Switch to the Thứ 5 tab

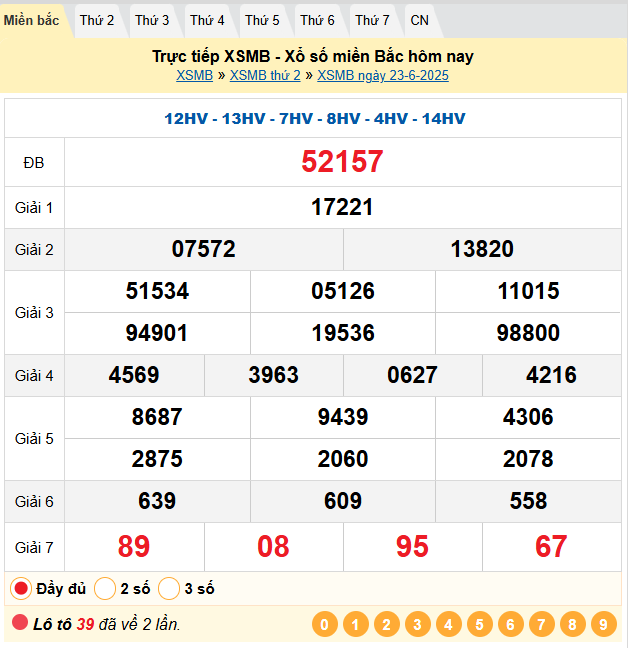262,20
